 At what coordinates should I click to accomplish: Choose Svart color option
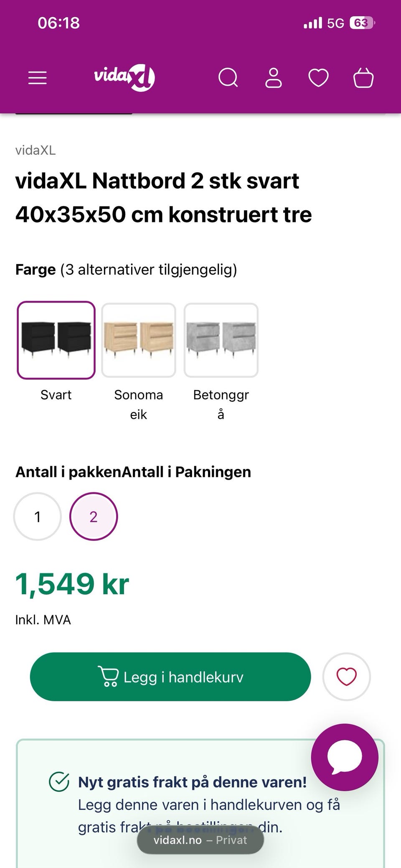pos(56,340)
